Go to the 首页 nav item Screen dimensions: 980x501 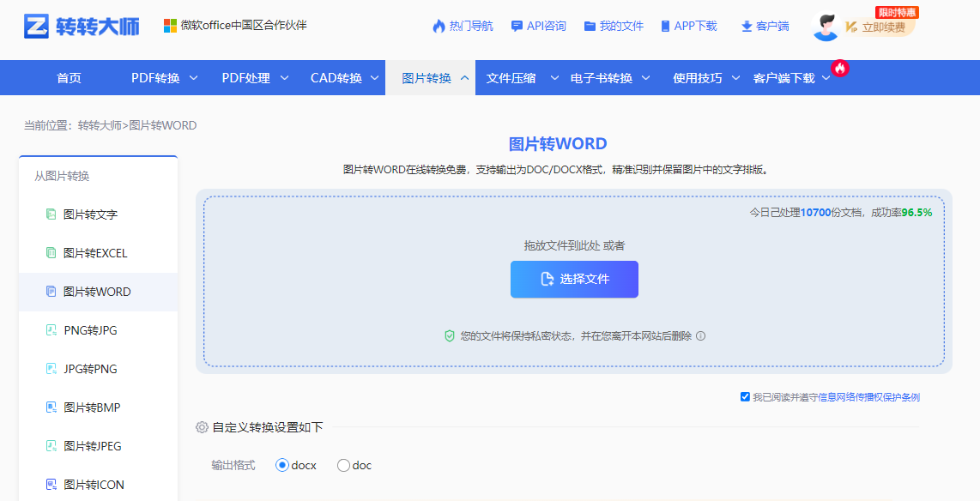[69, 78]
